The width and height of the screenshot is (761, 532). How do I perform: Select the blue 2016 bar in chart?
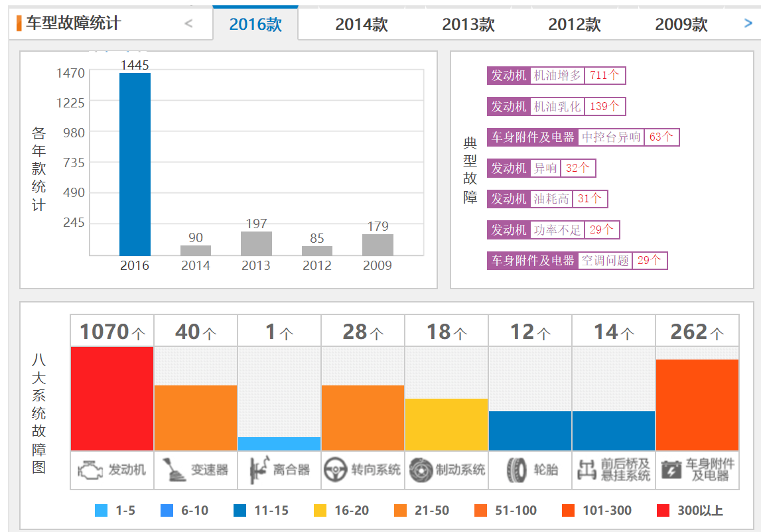135,165
